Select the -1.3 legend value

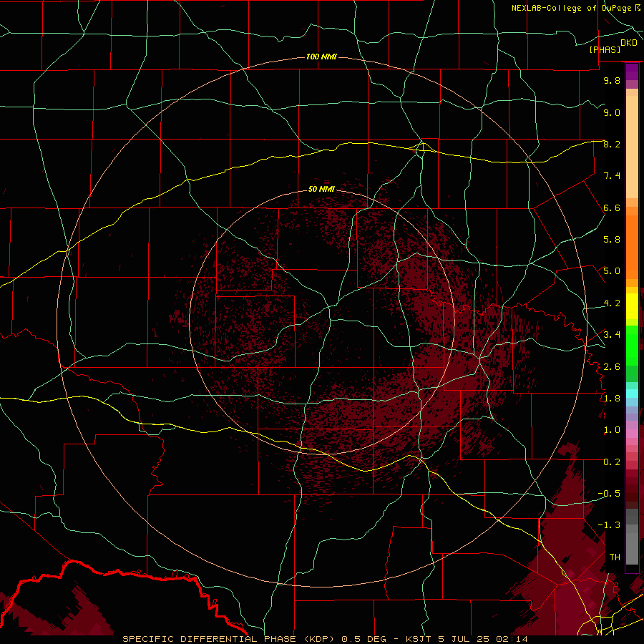point(609,525)
